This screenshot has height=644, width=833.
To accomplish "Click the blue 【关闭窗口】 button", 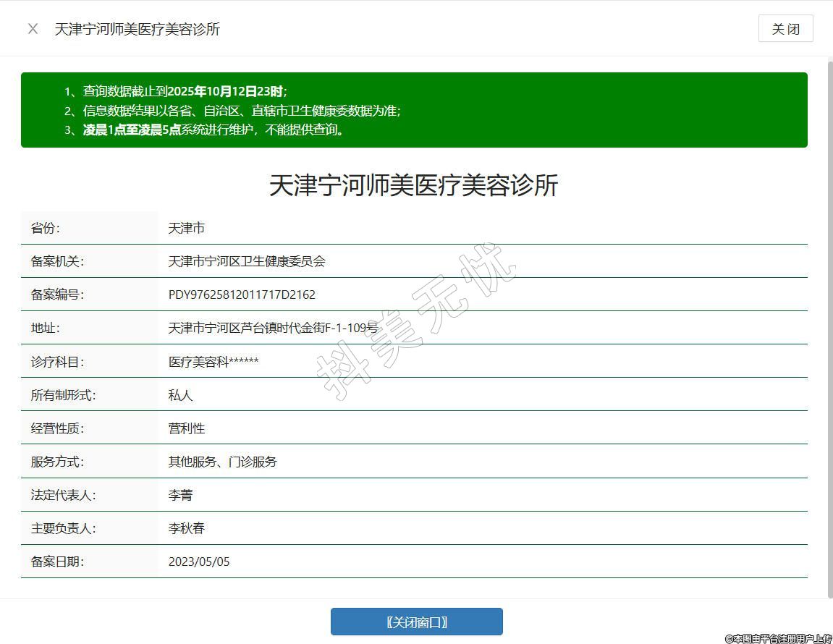I will [x=416, y=622].
